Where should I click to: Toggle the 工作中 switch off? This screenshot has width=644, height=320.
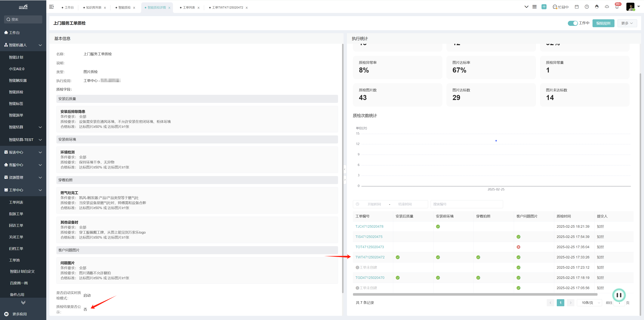pyautogui.click(x=573, y=23)
